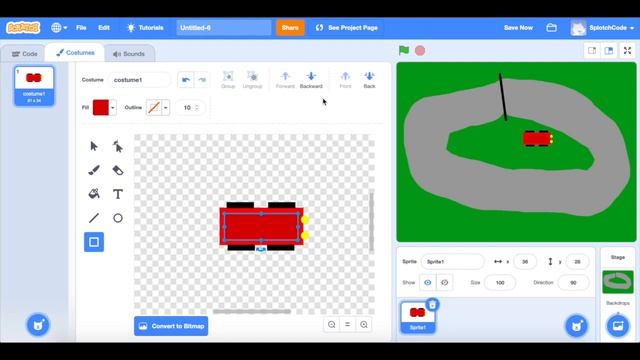
Task: Send shape to Back
Action: pos(369,80)
